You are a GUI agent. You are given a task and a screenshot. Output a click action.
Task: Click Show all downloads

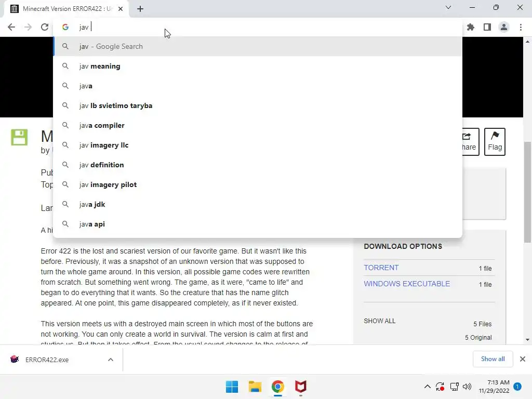(x=493, y=359)
